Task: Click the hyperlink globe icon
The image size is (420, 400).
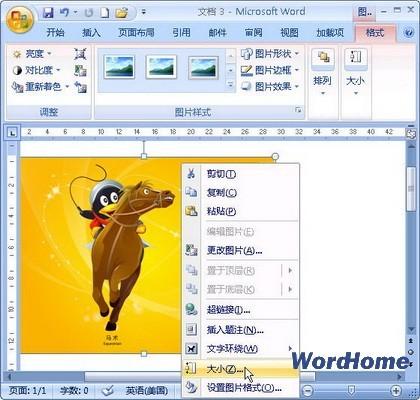Action: click(191, 310)
